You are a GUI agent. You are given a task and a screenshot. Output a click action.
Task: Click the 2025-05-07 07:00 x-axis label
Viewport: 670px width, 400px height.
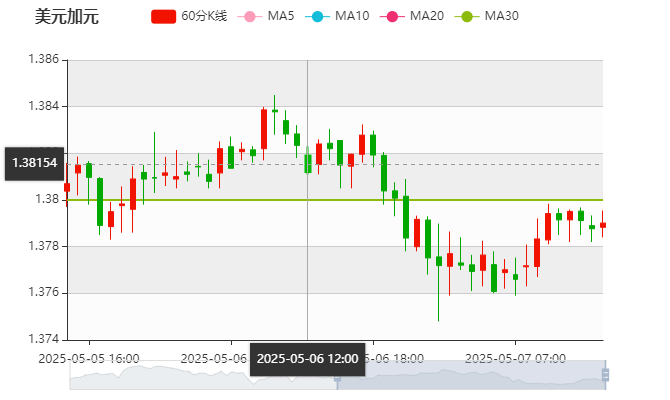516,357
